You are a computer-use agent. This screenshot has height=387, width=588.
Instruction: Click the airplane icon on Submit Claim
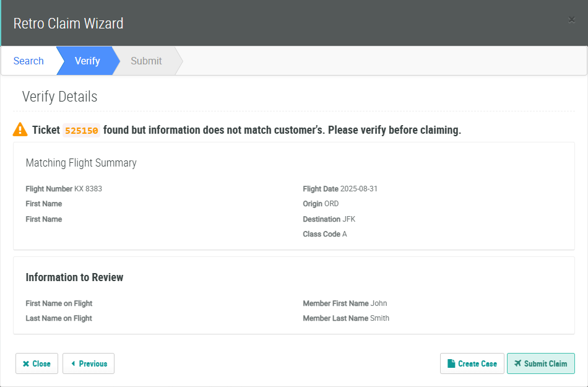pyautogui.click(x=517, y=363)
